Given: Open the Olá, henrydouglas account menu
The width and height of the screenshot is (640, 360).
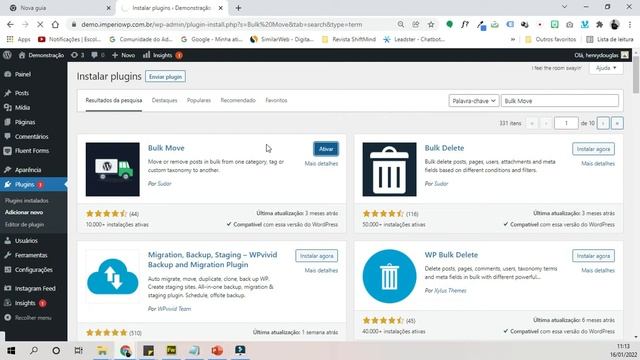Looking at the screenshot, I should coord(601,55).
